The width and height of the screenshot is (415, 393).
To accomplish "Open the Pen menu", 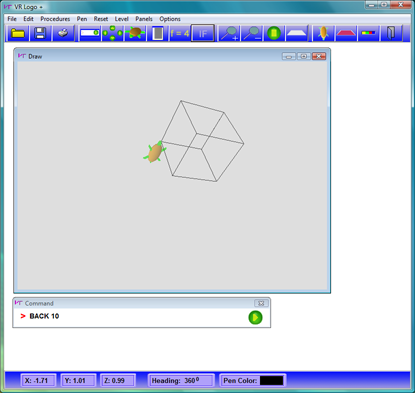I will (x=82, y=19).
